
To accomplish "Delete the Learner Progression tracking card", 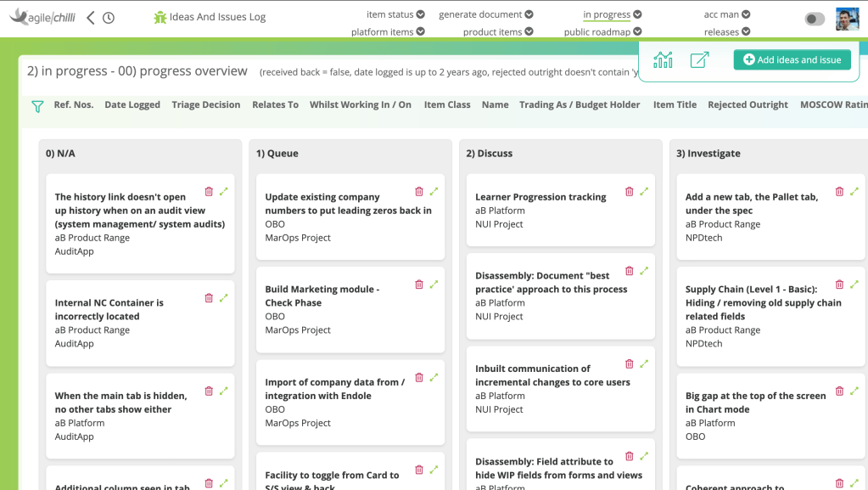I will click(x=629, y=191).
